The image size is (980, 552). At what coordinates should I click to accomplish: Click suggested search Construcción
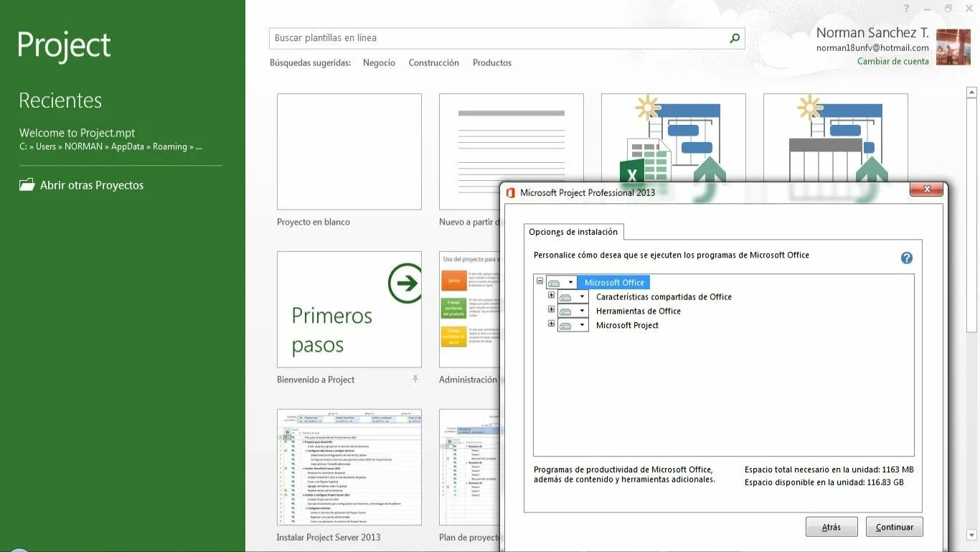(434, 62)
